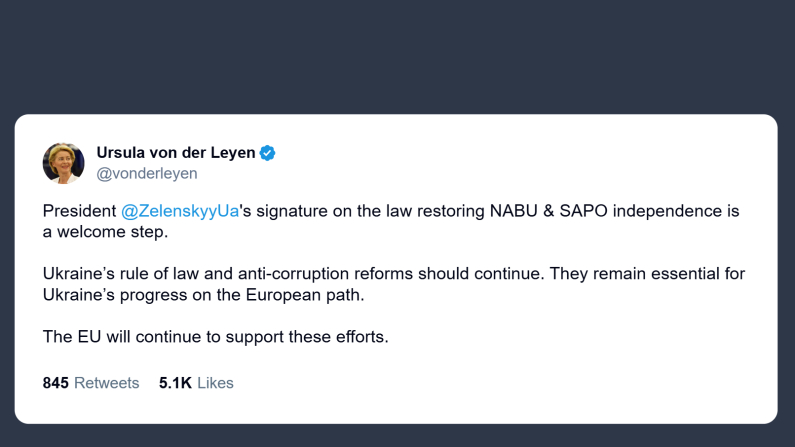Image resolution: width=795 pixels, height=447 pixels.
Task: Click the Retweets label
Action: coord(107,383)
